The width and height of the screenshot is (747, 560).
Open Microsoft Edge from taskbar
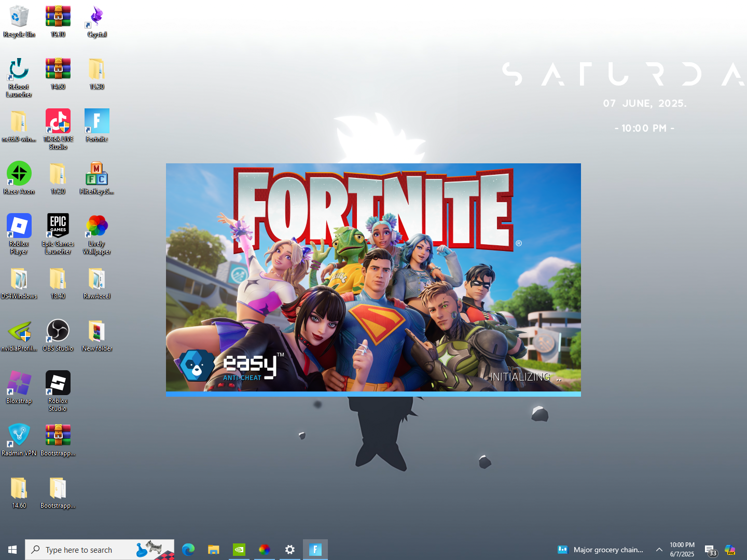pyautogui.click(x=188, y=550)
